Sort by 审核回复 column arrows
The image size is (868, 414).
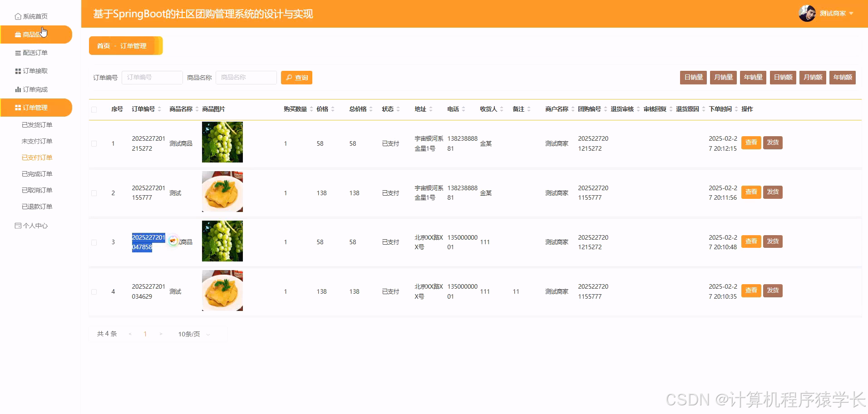(x=671, y=109)
